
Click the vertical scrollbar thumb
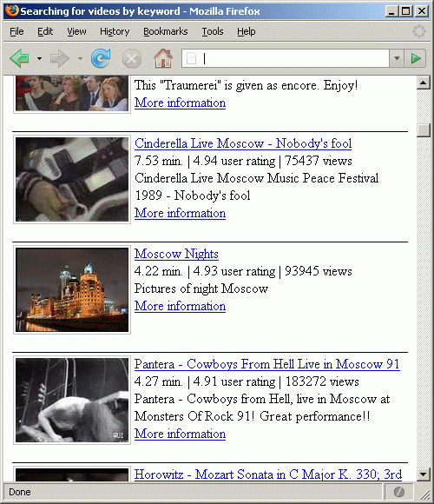click(x=424, y=130)
